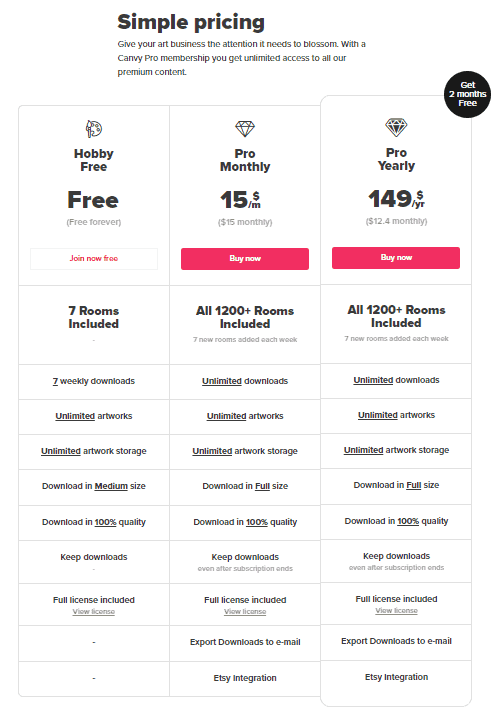Click '7 weekly downloads' underlined text
499x718 pixels.
94,381
